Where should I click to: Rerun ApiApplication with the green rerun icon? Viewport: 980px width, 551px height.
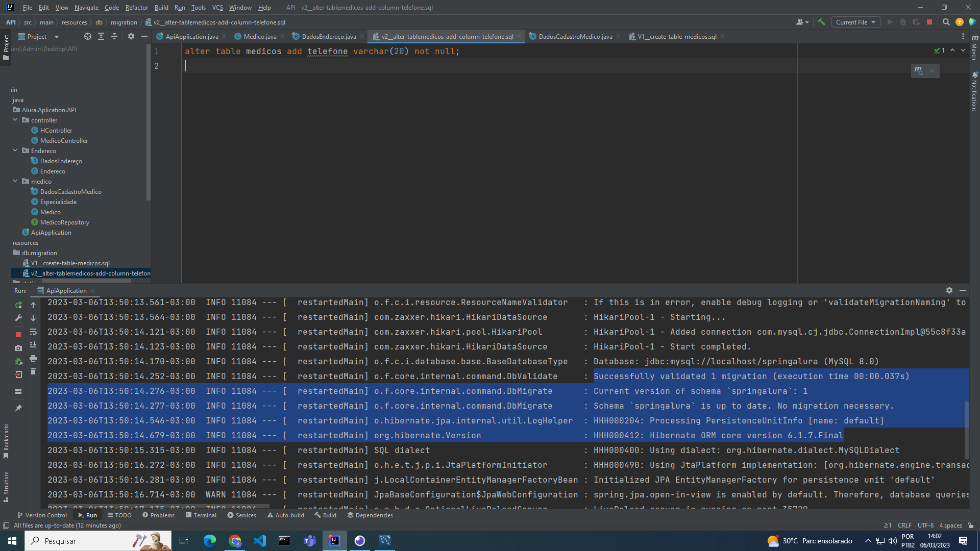(x=18, y=305)
